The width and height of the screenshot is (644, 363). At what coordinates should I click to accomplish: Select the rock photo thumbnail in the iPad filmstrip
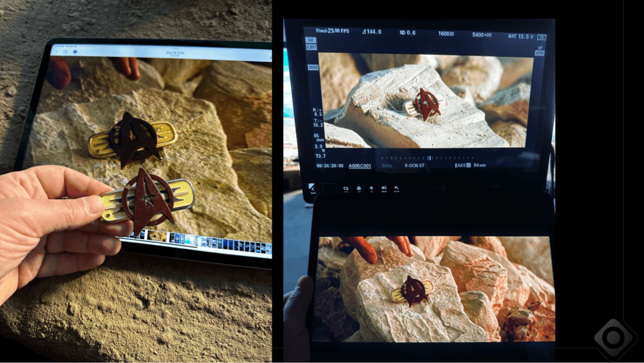pyautogui.click(x=157, y=236)
